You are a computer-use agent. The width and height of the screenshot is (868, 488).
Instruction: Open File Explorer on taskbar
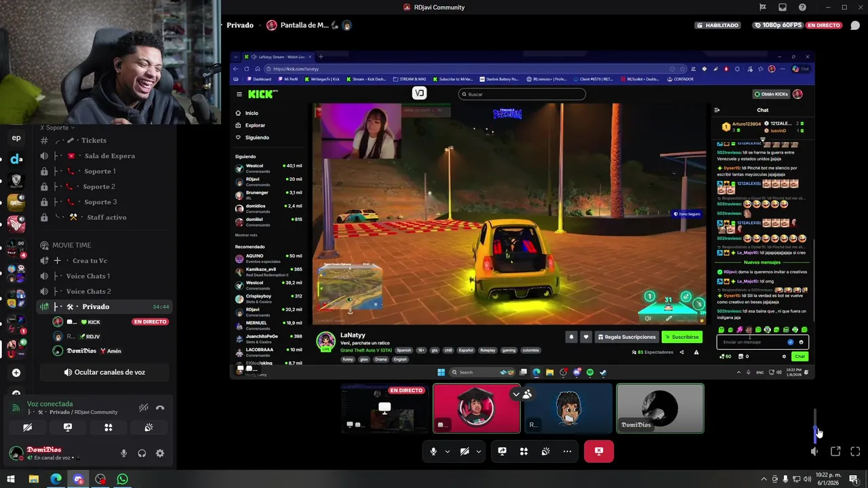pos(33,479)
